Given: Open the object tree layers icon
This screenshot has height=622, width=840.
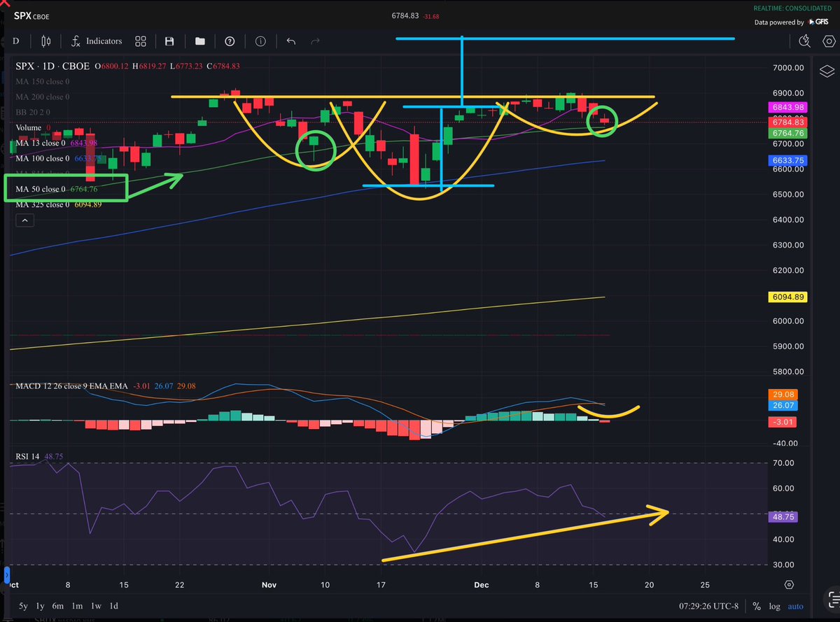Looking at the screenshot, I should click(826, 71).
